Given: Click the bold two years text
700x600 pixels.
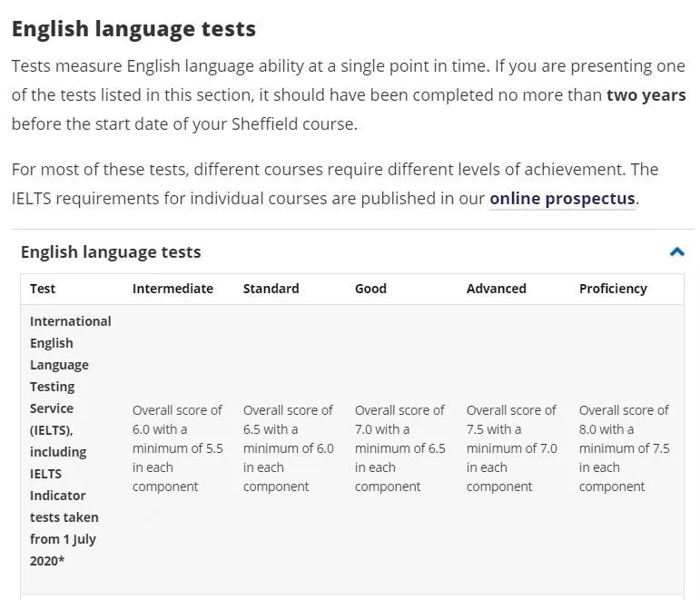Looking at the screenshot, I should [646, 95].
